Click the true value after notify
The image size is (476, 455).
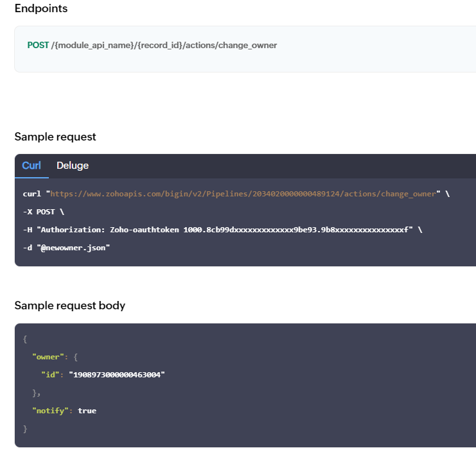(x=87, y=411)
